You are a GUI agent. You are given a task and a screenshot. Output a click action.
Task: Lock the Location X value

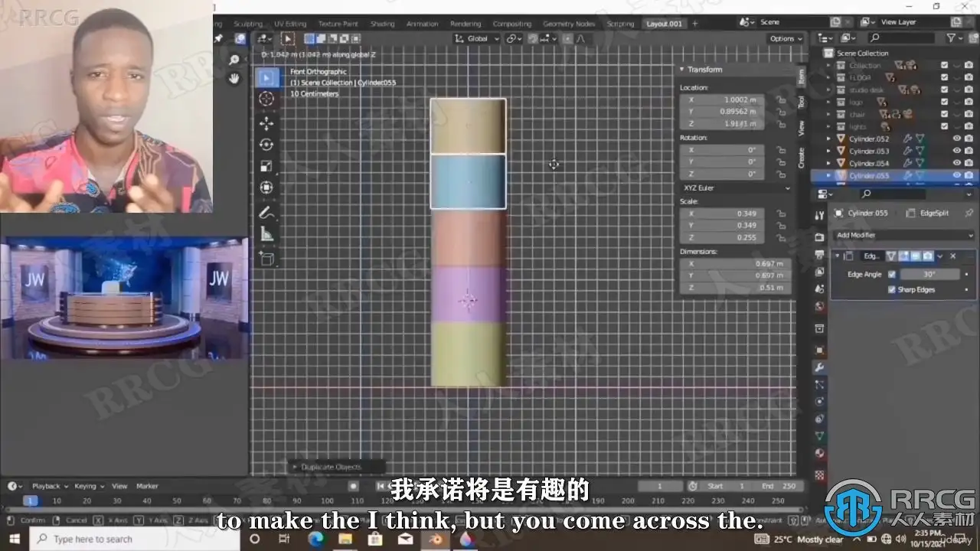(780, 99)
